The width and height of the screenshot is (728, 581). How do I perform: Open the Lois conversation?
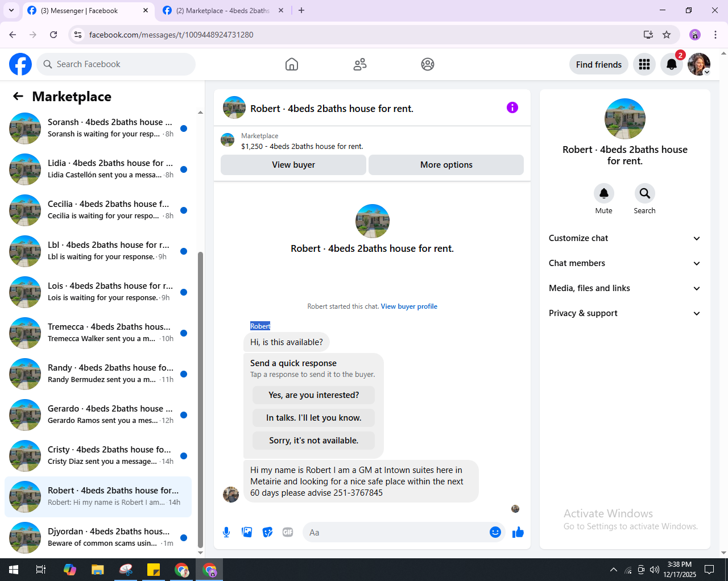coord(98,292)
